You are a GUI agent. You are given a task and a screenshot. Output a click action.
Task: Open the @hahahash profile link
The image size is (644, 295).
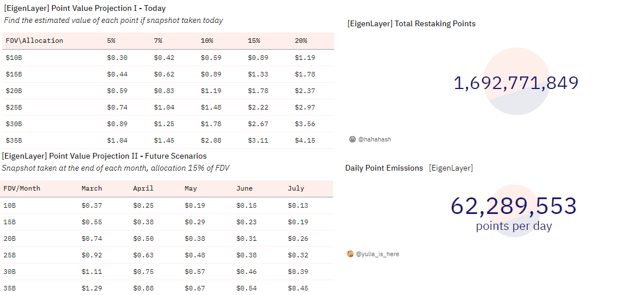[375, 139]
